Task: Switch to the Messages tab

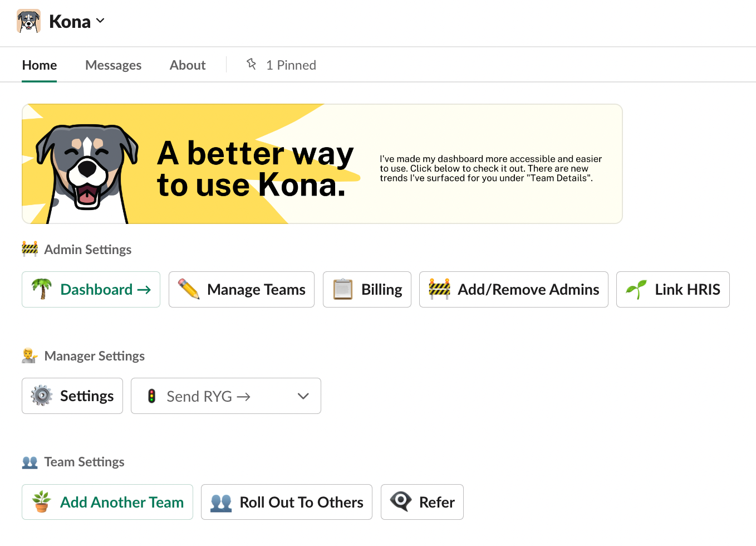Action: pyautogui.click(x=113, y=65)
